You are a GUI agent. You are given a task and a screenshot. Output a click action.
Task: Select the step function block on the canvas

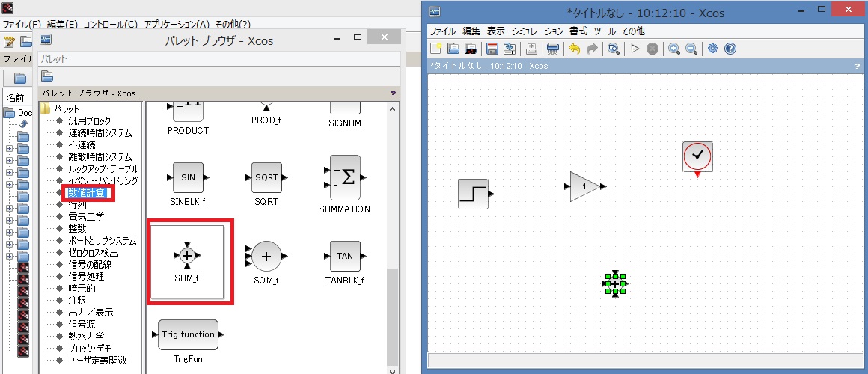tap(475, 194)
